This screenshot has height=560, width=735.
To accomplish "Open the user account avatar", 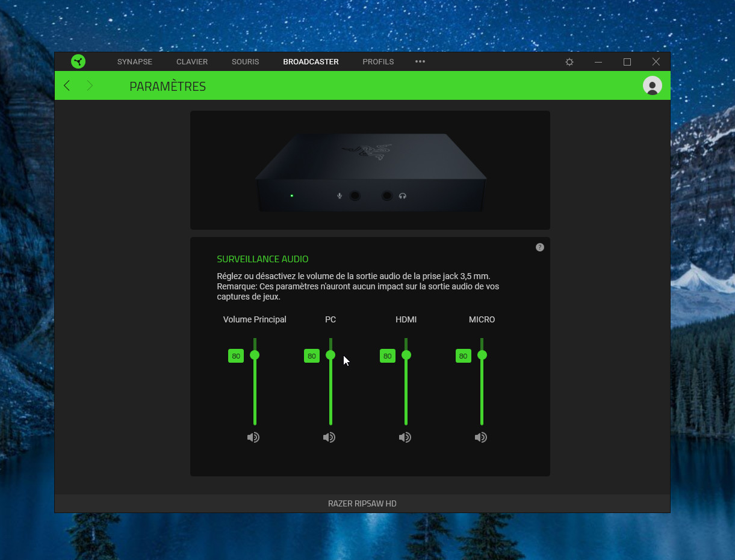I will point(653,85).
